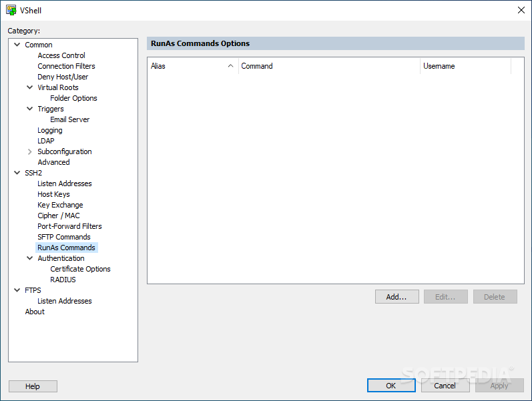This screenshot has width=532, height=401.
Task: Open Key Exchange settings
Action: click(x=60, y=206)
